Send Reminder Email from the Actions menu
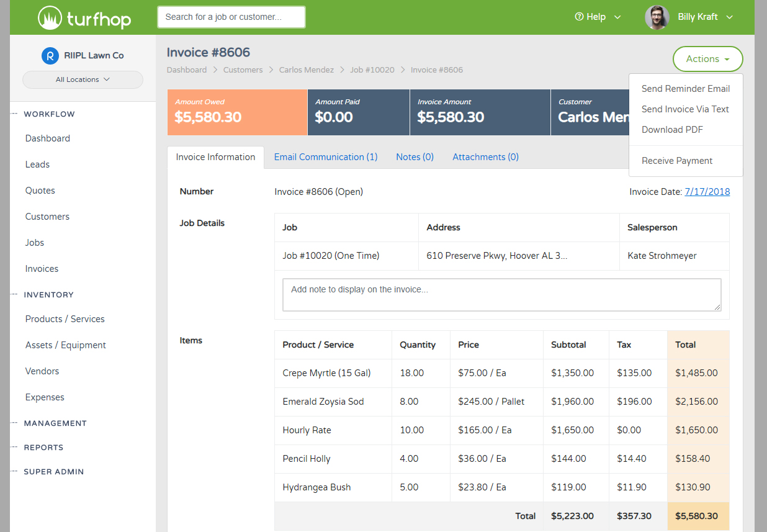The image size is (767, 532). pyautogui.click(x=685, y=88)
